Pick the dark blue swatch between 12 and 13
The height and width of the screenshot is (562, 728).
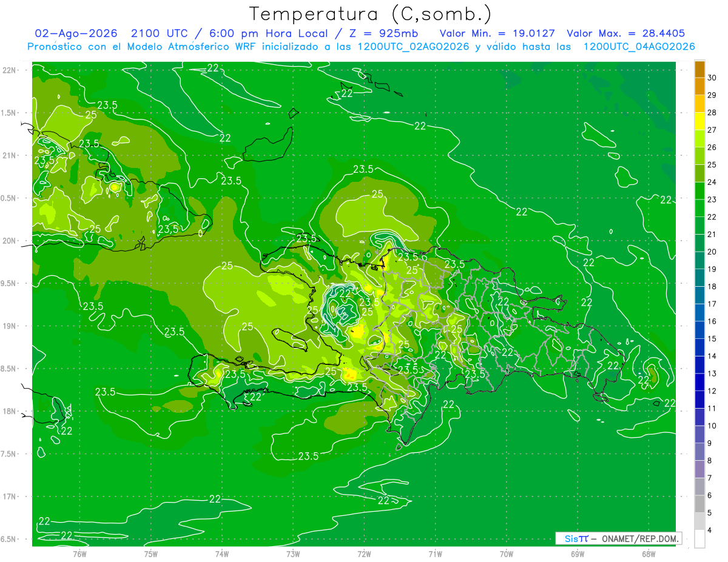click(699, 383)
